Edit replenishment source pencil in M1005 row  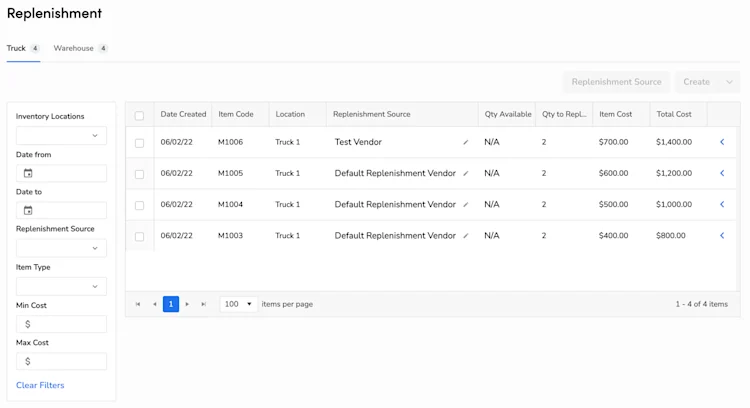pyautogui.click(x=465, y=173)
